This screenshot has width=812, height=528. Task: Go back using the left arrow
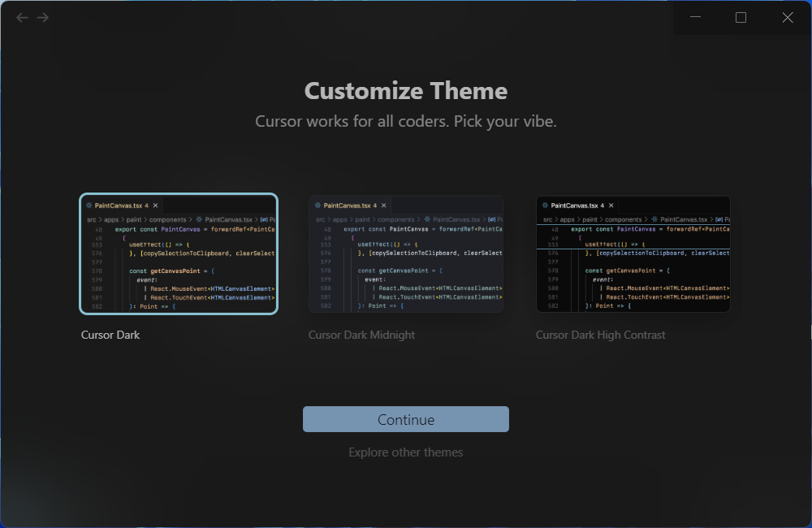pos(22,18)
